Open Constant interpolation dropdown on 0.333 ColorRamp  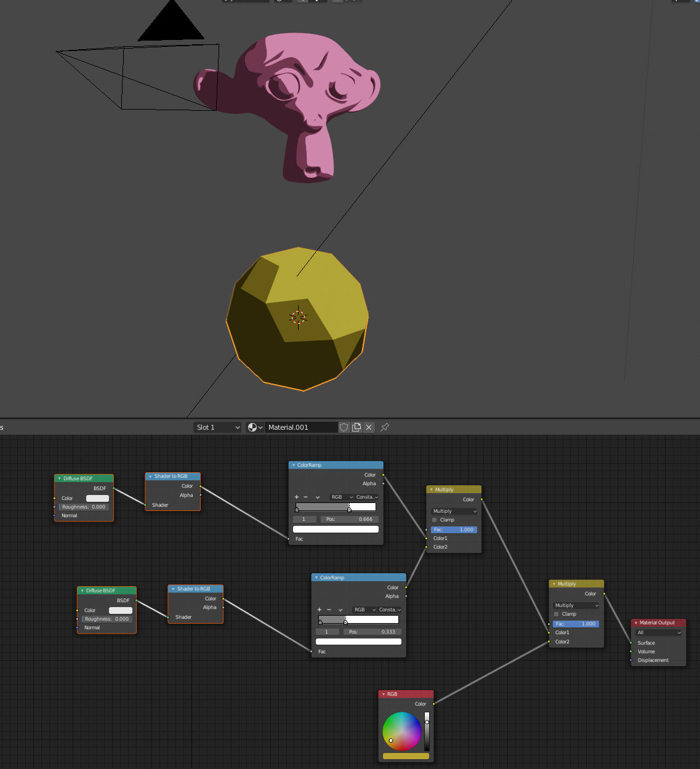pos(390,610)
